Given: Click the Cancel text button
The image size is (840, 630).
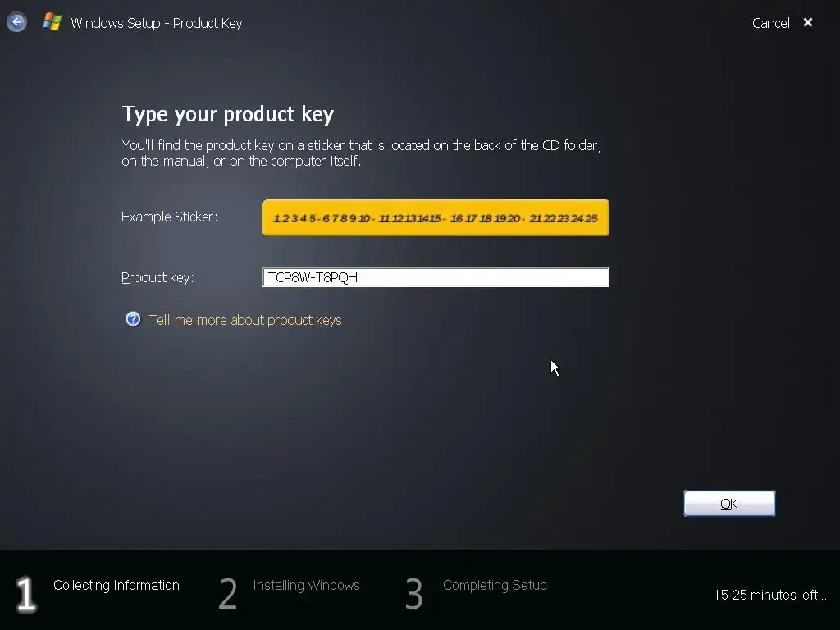Looking at the screenshot, I should tap(770, 23).
